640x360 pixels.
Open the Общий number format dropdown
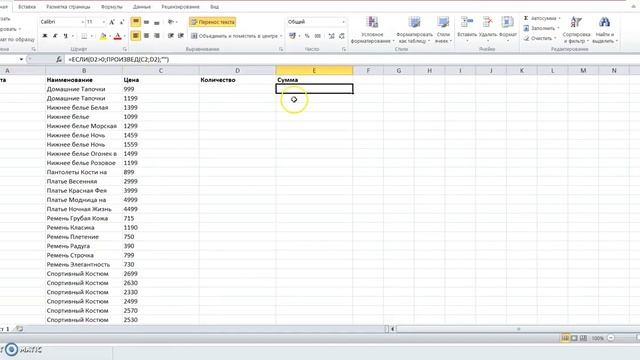343,22
